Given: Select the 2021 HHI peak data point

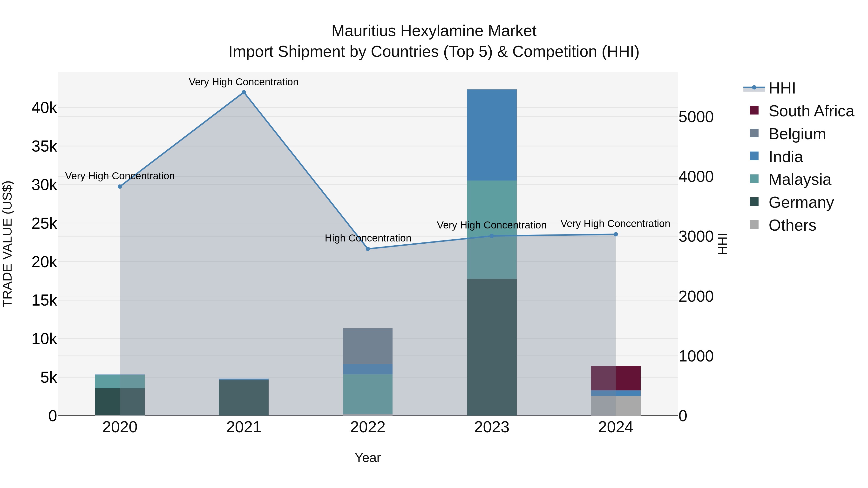Looking at the screenshot, I should [244, 92].
